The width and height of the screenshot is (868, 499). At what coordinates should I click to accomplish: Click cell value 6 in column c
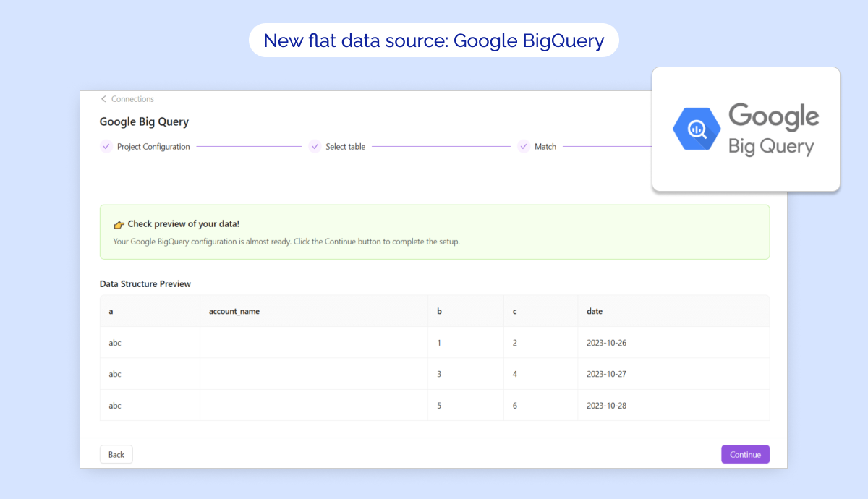[x=515, y=406]
